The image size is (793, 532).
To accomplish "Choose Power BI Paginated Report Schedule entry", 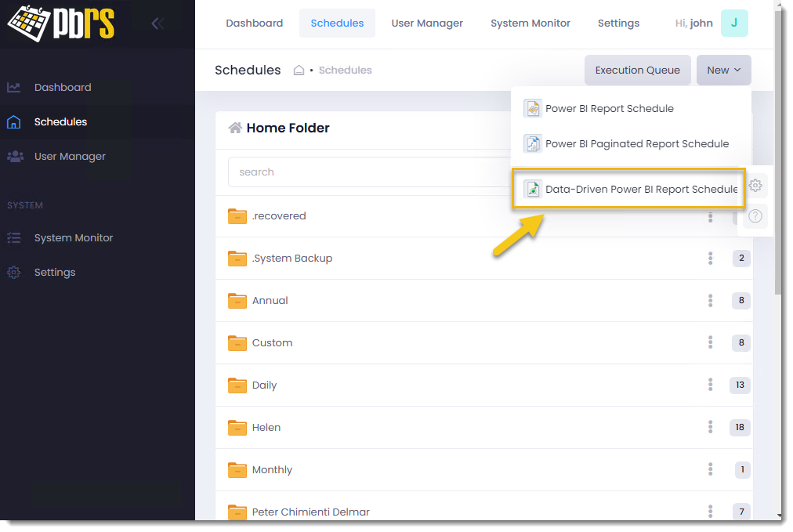I will point(631,144).
